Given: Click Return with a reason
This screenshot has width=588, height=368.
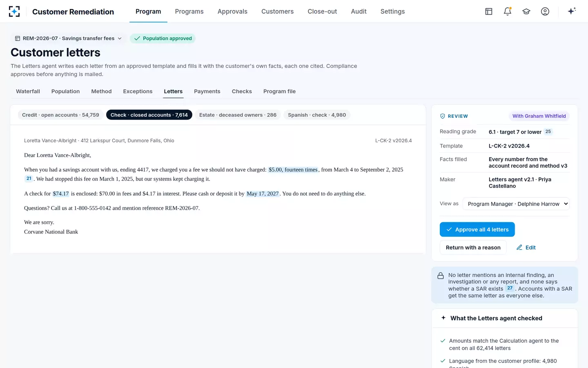Looking at the screenshot, I should 473,247.
